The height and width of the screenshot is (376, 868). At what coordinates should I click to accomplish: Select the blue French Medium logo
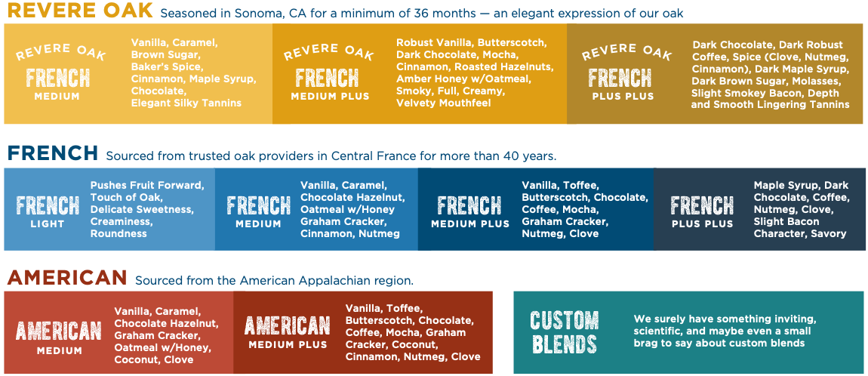(258, 210)
